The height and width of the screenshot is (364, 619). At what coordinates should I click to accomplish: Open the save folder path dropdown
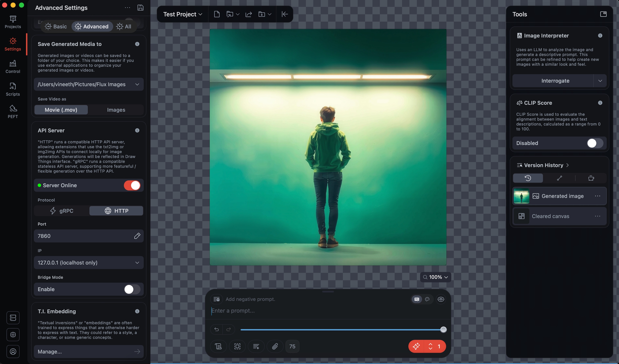tap(88, 84)
